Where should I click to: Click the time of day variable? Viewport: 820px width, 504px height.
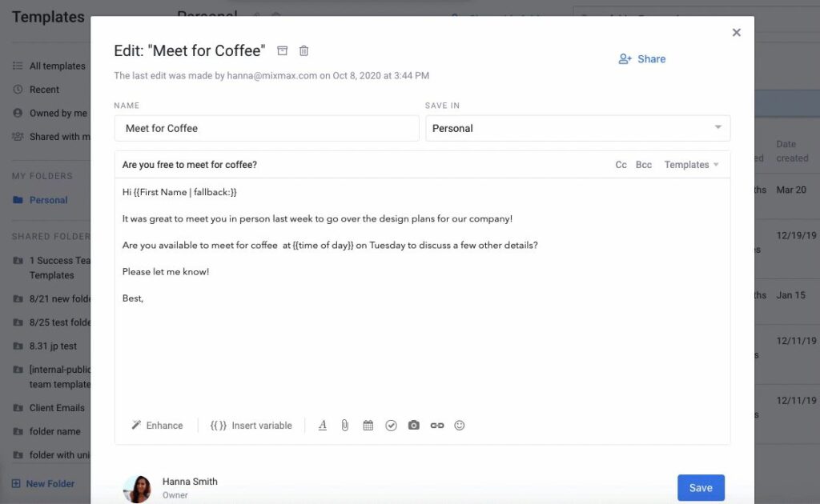[324, 245]
